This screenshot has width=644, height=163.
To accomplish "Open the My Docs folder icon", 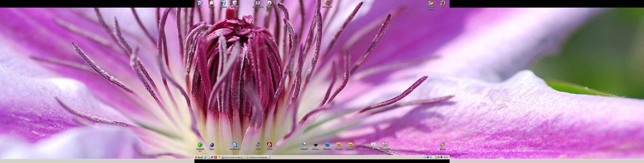I will pyautogui.click(x=211, y=4).
